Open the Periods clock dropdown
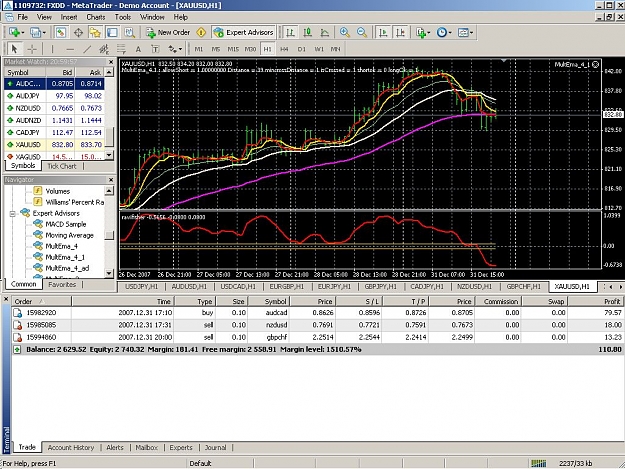Viewport: 625px width, 469px height. pos(444,32)
